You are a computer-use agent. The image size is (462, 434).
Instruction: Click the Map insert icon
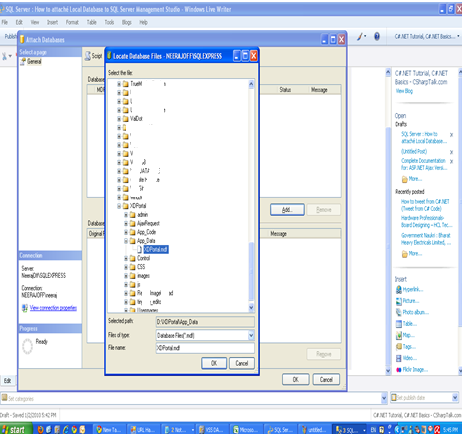coord(399,335)
